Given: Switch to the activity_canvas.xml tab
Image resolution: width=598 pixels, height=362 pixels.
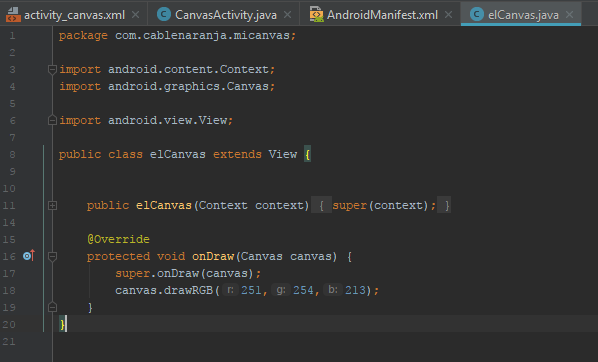Looking at the screenshot, I should coord(73,15).
